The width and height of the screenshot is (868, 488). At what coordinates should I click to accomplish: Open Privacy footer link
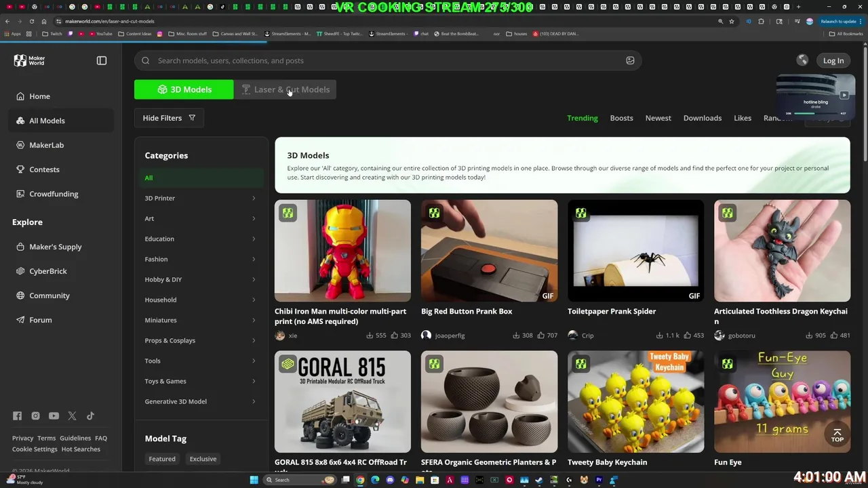click(22, 438)
